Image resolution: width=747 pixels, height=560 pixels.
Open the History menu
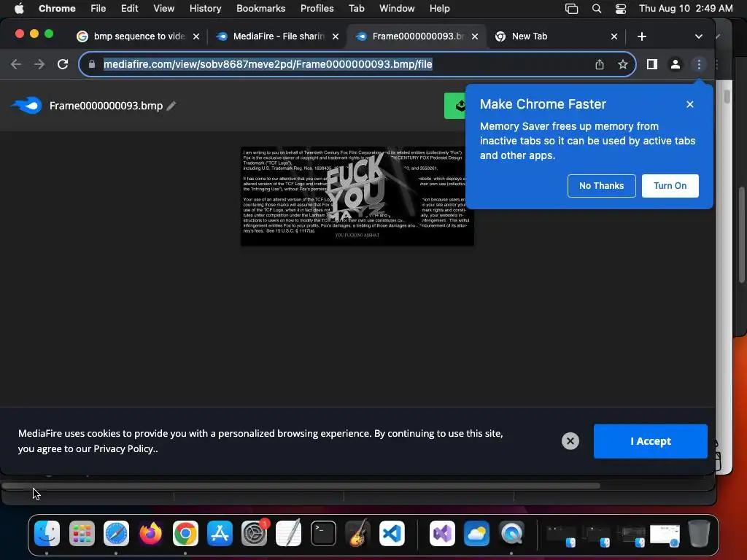click(x=205, y=8)
